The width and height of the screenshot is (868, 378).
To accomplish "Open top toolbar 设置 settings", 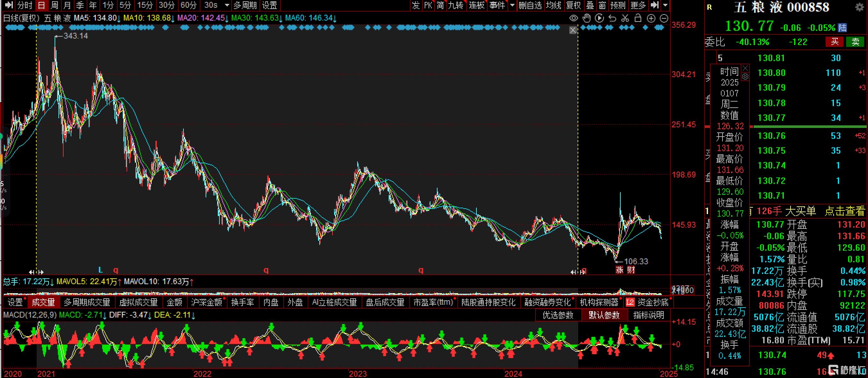I will coord(270,5).
